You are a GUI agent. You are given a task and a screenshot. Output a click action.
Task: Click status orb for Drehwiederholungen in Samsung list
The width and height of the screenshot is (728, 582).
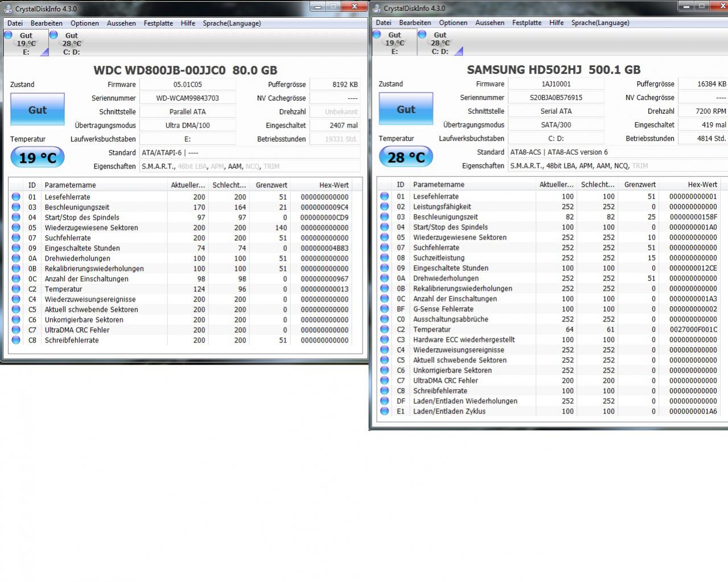[x=384, y=278]
